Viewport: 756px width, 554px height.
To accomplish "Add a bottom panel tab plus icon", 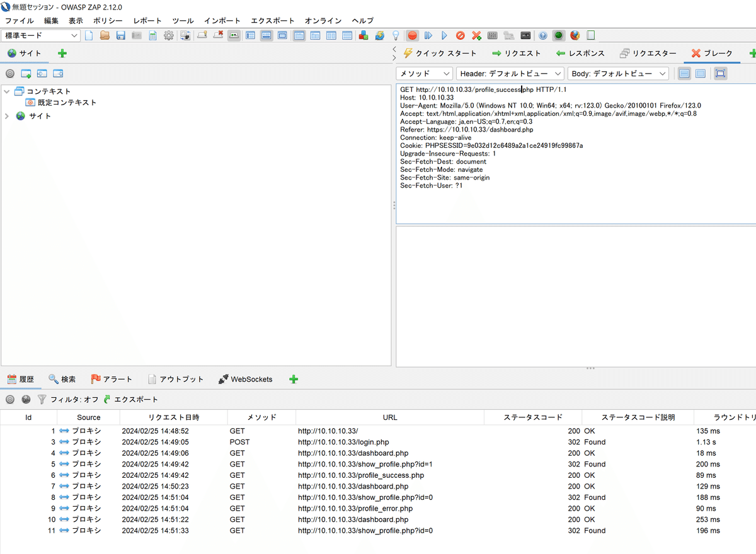I will tap(294, 379).
